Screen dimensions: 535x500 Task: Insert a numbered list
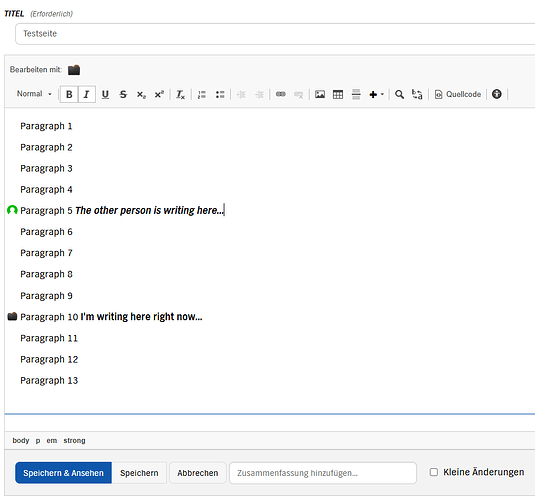[202, 94]
